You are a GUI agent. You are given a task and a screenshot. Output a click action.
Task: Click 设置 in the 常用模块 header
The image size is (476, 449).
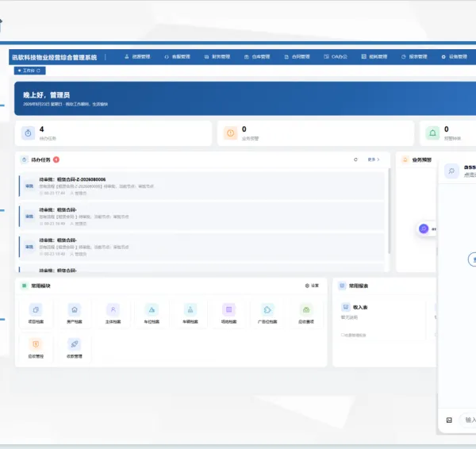[312, 286]
